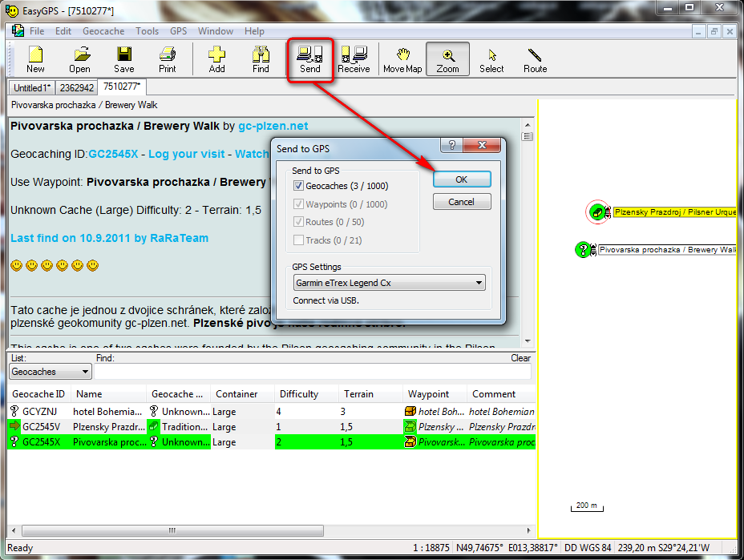744x560 pixels.
Task: Click the help question mark in Send to GPS dialog
Action: click(x=451, y=145)
